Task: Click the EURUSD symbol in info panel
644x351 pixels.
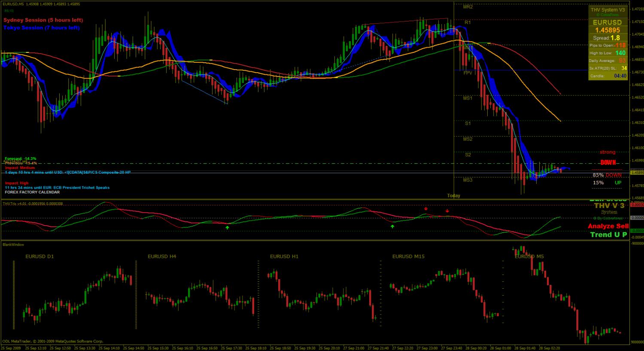Action: click(607, 22)
